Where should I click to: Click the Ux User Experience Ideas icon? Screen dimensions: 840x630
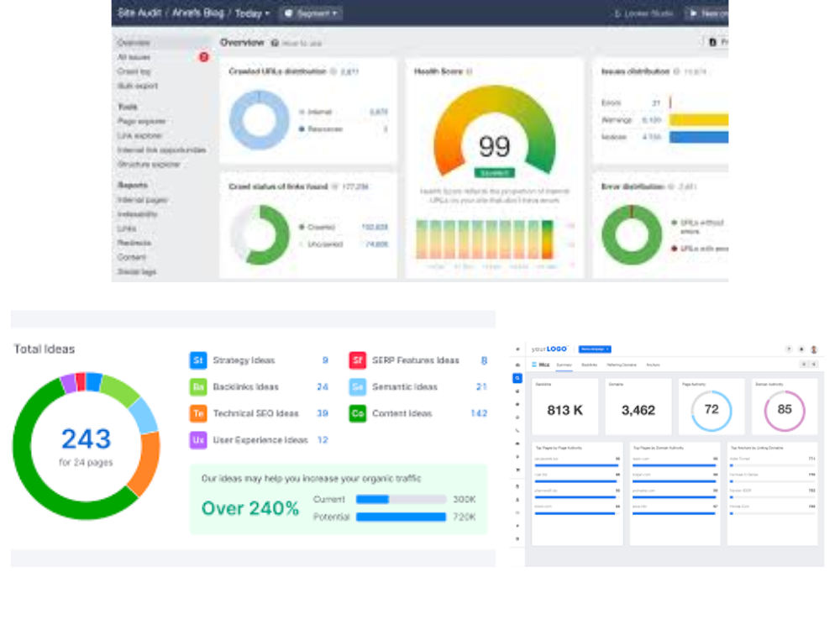(198, 440)
